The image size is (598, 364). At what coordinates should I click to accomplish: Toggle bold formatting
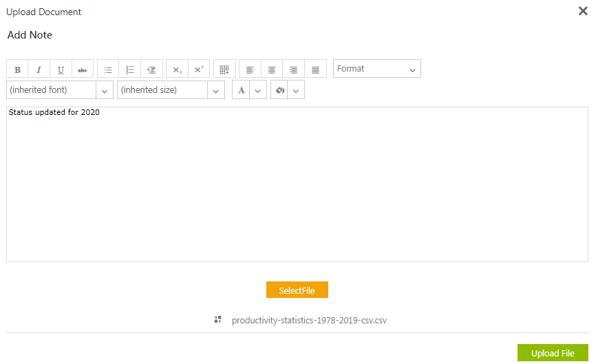[x=17, y=69]
